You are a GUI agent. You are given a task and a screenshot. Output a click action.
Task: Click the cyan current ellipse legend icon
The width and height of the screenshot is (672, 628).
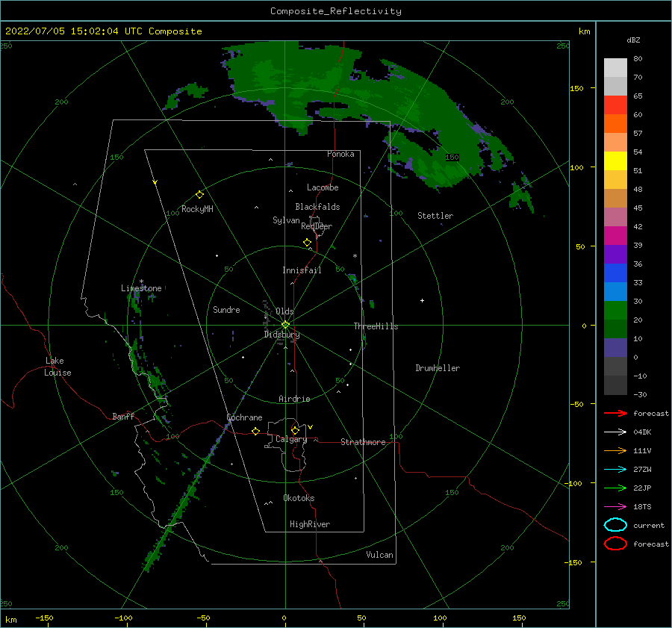(x=615, y=525)
